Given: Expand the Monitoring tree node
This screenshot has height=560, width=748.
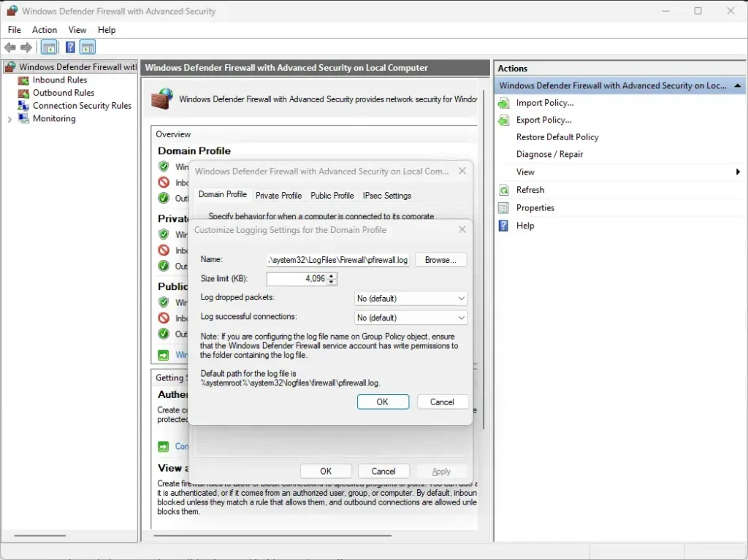Looking at the screenshot, I should click(x=9, y=119).
